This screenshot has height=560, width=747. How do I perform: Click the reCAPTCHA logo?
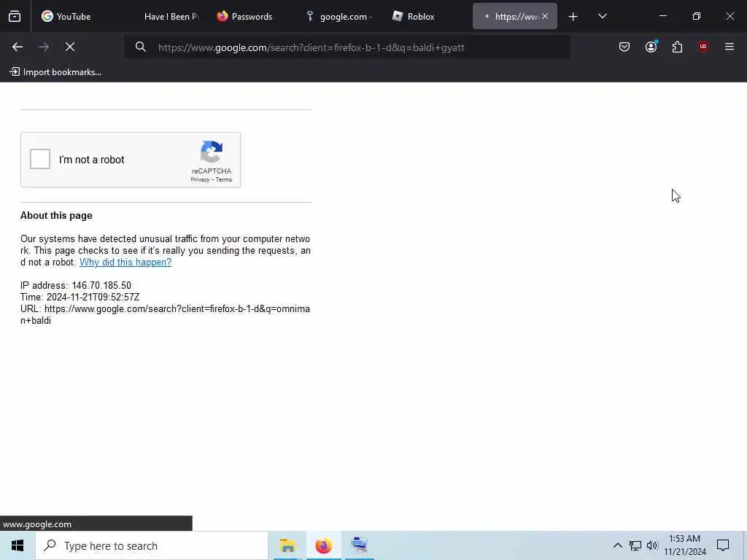[212, 152]
